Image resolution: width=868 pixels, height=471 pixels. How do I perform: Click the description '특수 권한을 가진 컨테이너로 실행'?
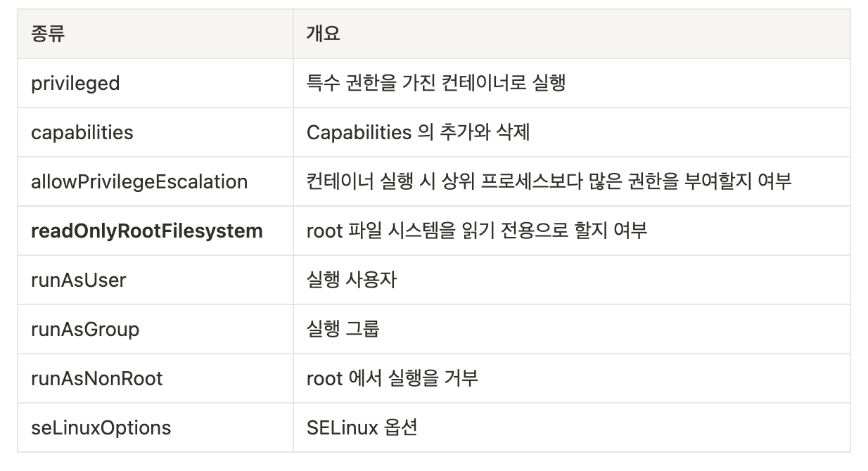(436, 83)
